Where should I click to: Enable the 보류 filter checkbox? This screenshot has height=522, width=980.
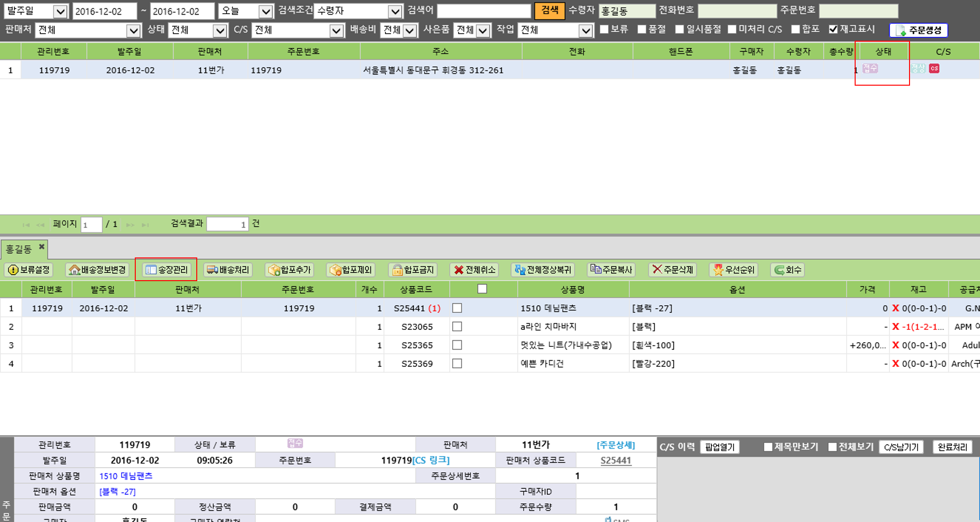point(604,29)
